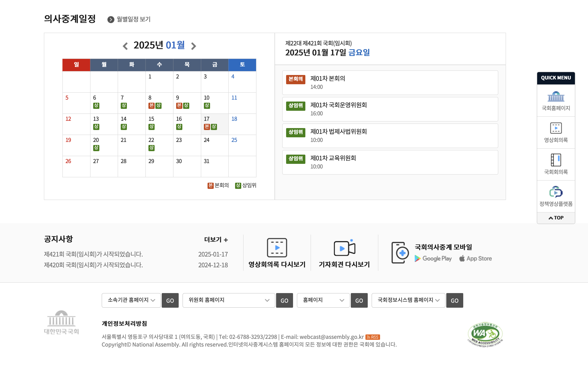Open 국회회의록 quick menu icon
This screenshot has height=370, width=588.
(x=555, y=160)
